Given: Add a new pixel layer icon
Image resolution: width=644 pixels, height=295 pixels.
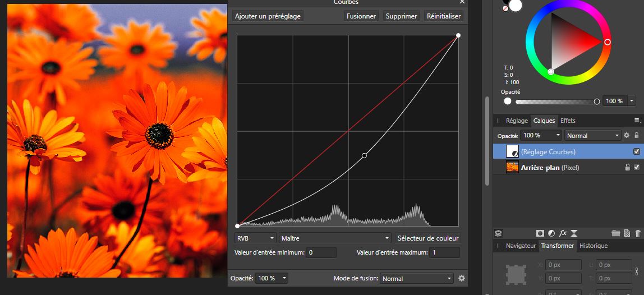Looking at the screenshot, I should click(x=627, y=233).
